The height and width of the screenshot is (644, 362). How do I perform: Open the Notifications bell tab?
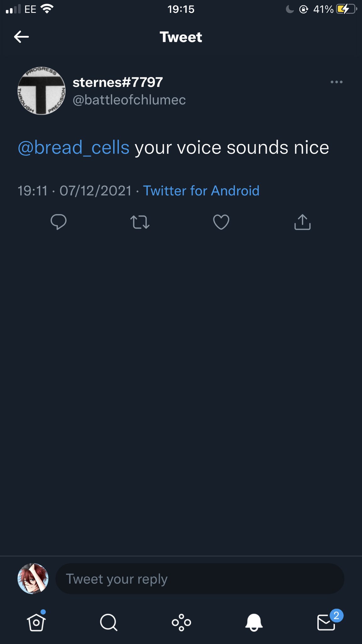point(254,622)
